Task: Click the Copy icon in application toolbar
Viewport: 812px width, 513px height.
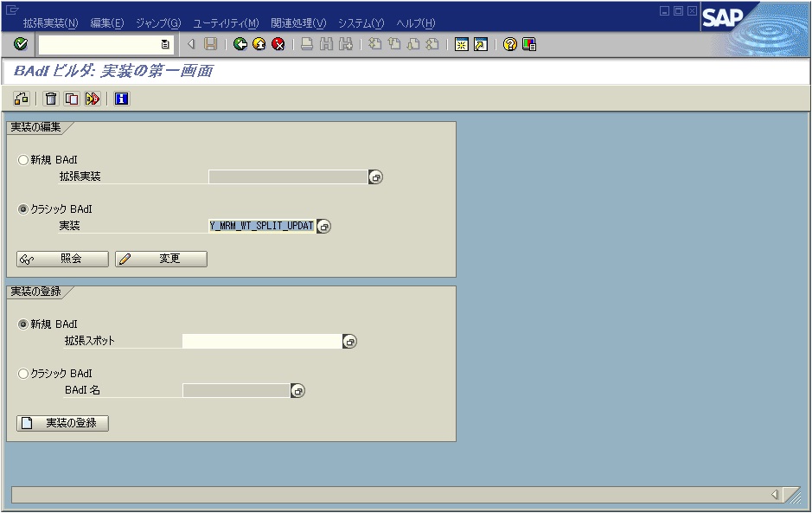Action: (71, 98)
